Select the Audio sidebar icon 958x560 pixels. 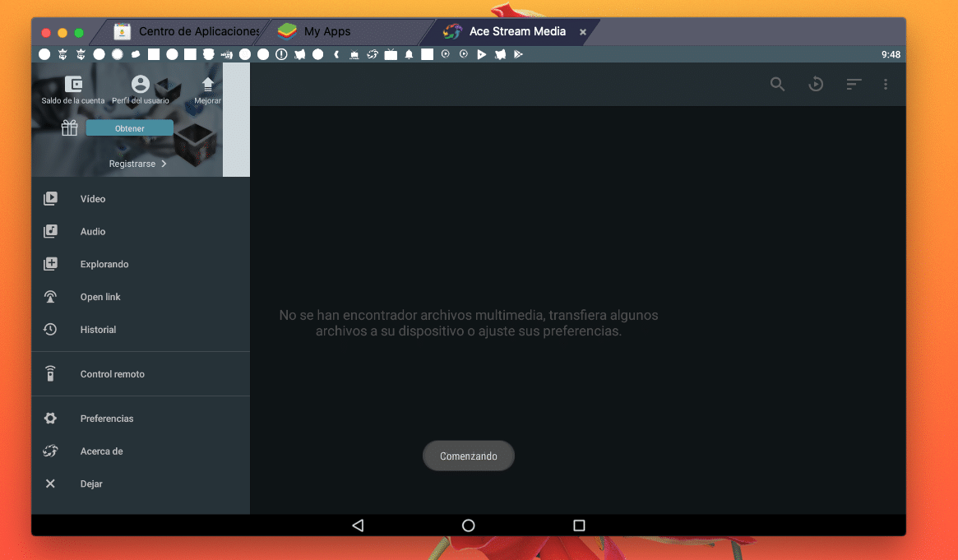click(50, 231)
